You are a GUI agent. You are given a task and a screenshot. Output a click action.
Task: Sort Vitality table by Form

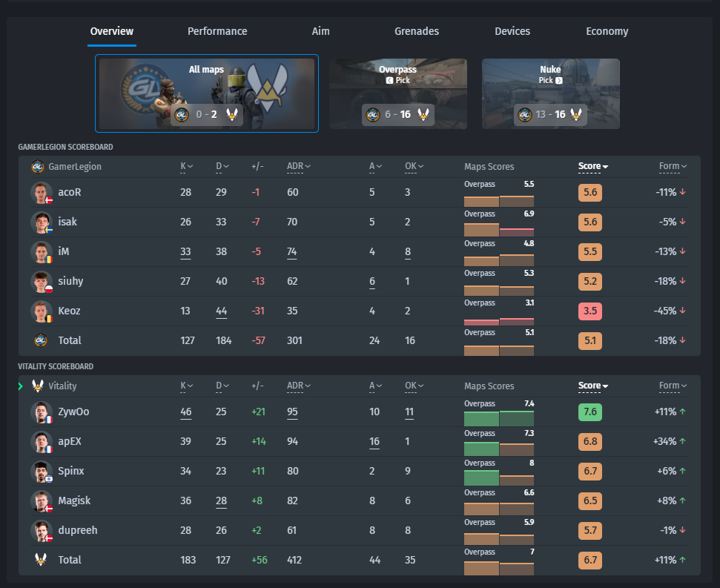click(673, 386)
